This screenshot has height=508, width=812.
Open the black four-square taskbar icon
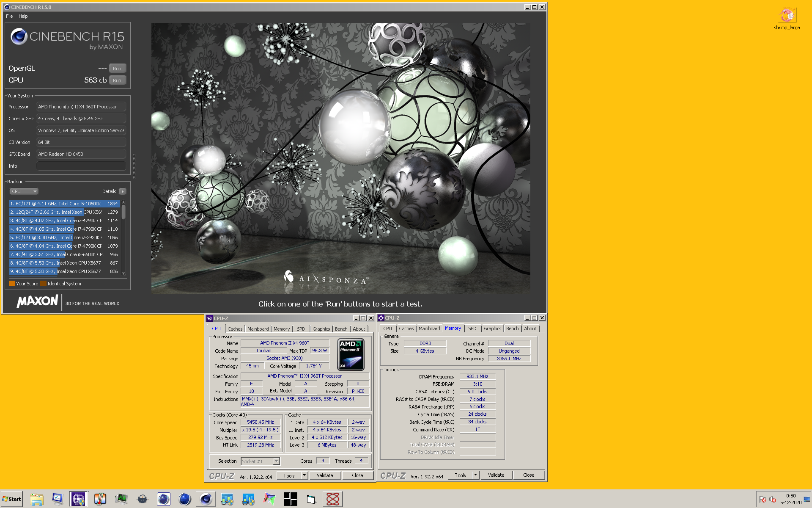291,499
